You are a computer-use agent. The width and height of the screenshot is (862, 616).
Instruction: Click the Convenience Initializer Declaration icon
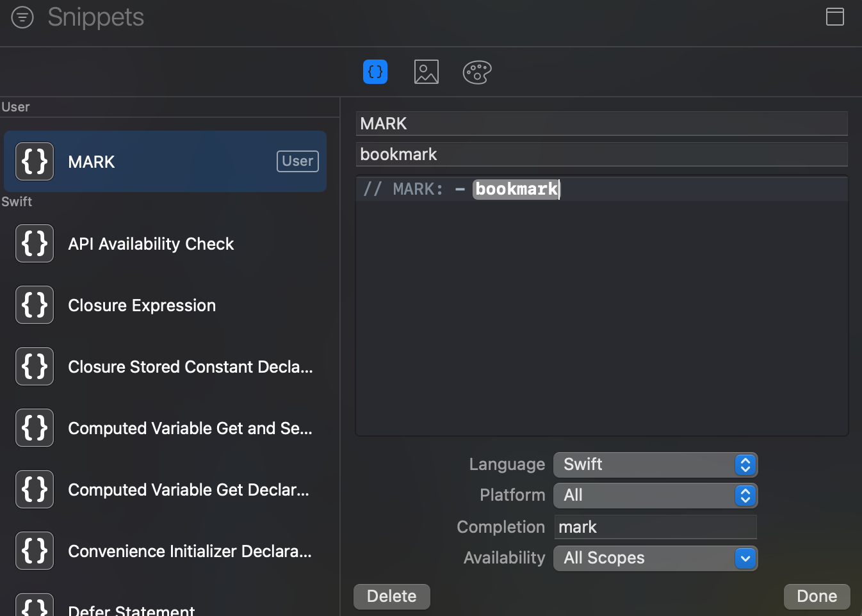click(35, 551)
